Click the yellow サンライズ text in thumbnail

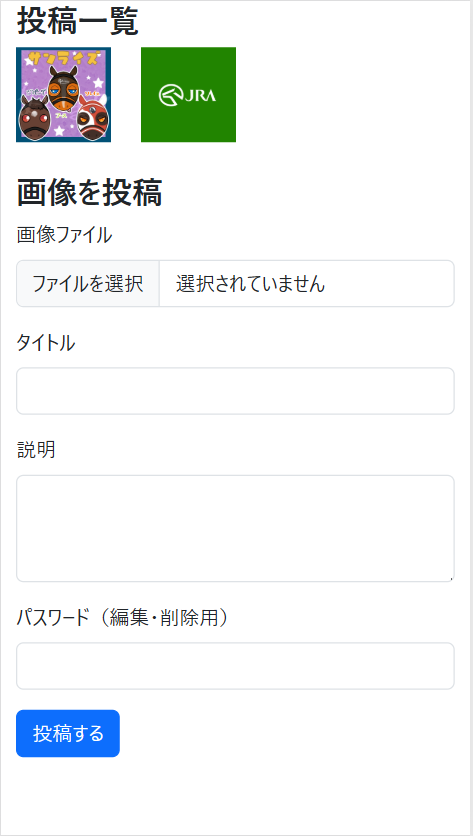(x=62, y=58)
